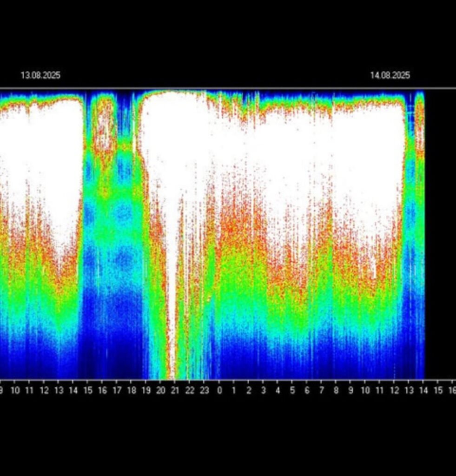
Task: Click the hour 5 axis label
Action: 292,390
